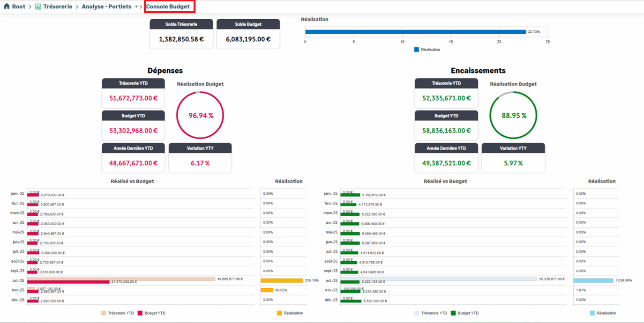
Task: Click the green 88.95 % realization ring
Action: coord(513,116)
